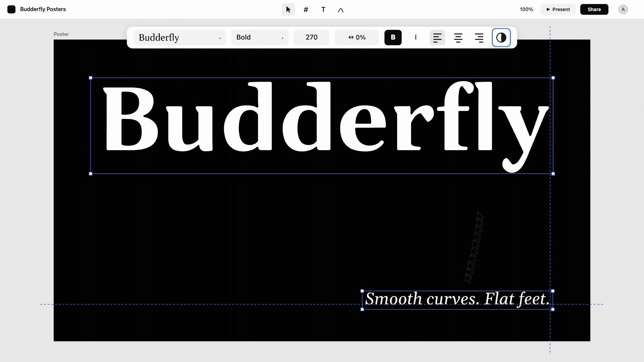Click the font size field 270

pos(312,38)
